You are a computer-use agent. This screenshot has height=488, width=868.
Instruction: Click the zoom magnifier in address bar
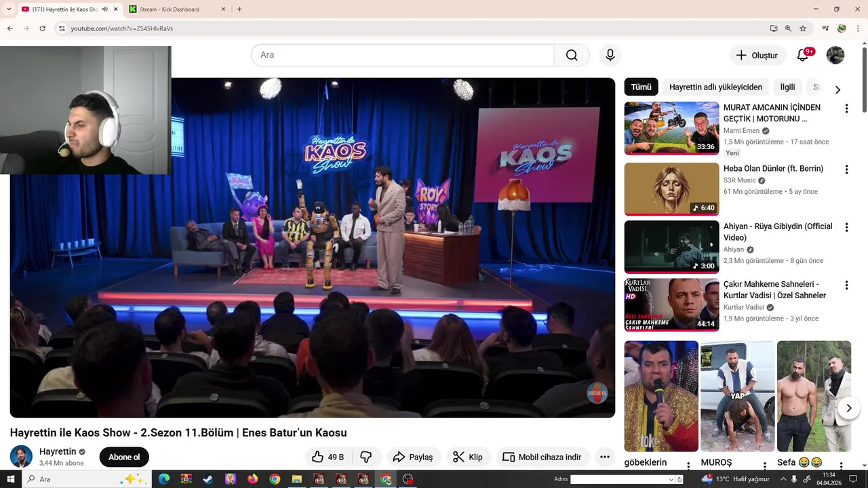click(788, 28)
